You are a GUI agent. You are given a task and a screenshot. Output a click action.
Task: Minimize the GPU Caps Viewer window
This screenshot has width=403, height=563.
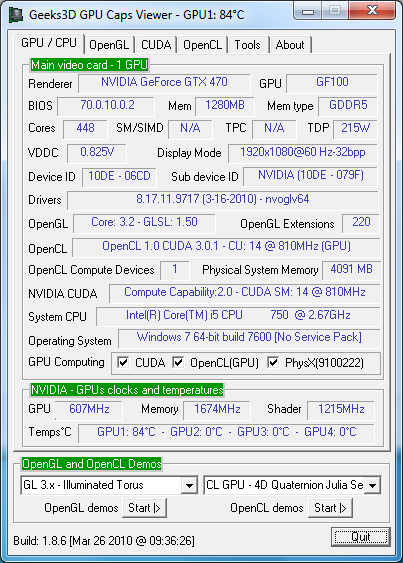pos(308,11)
